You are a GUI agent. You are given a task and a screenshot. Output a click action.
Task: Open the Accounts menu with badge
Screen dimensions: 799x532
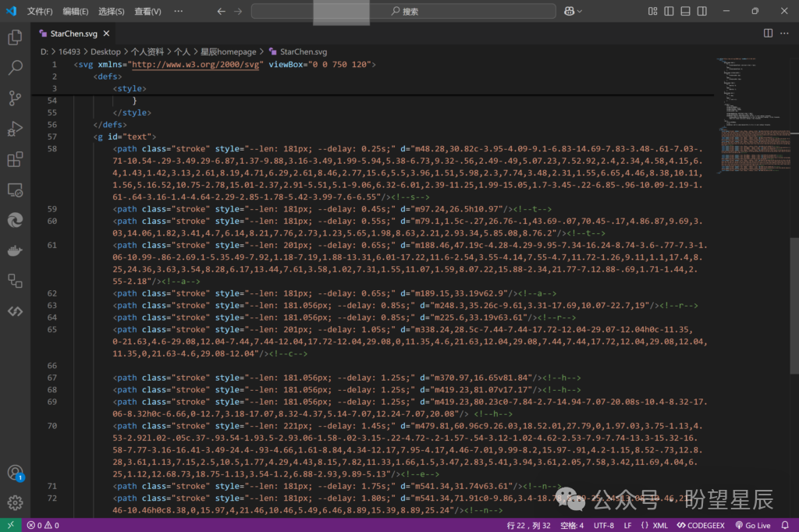click(15, 473)
